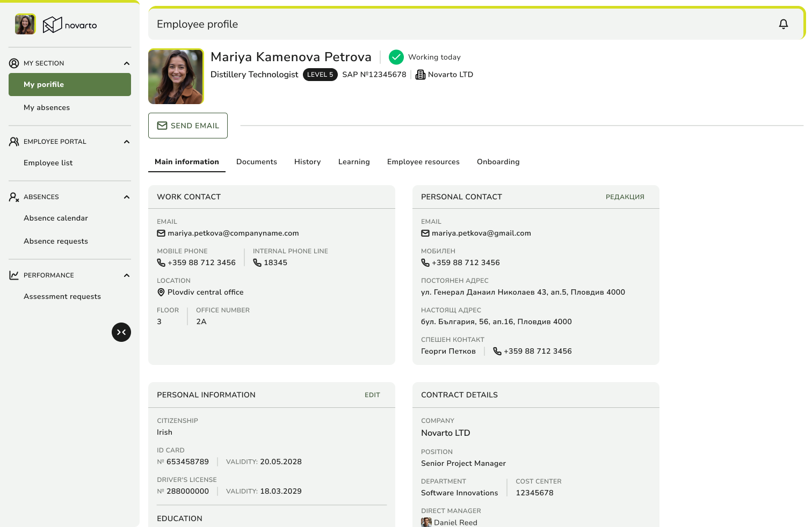This screenshot has width=812, height=527.
Task: Click the company building icon beside Novarto LTD
Action: pos(421,75)
